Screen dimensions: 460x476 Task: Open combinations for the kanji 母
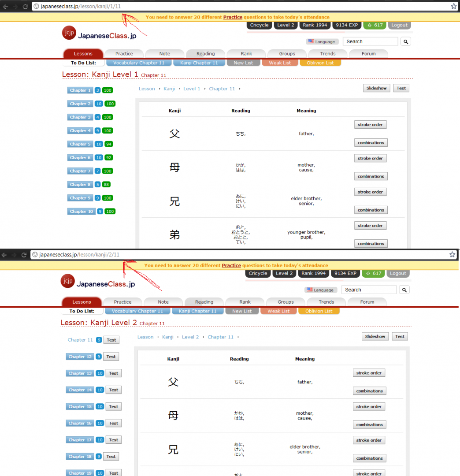point(371,176)
